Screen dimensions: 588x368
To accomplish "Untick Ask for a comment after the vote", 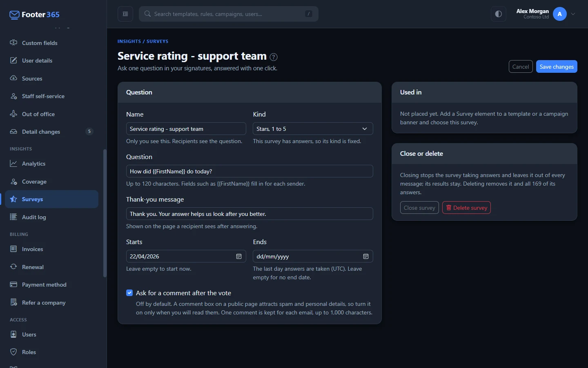I will coord(129,293).
